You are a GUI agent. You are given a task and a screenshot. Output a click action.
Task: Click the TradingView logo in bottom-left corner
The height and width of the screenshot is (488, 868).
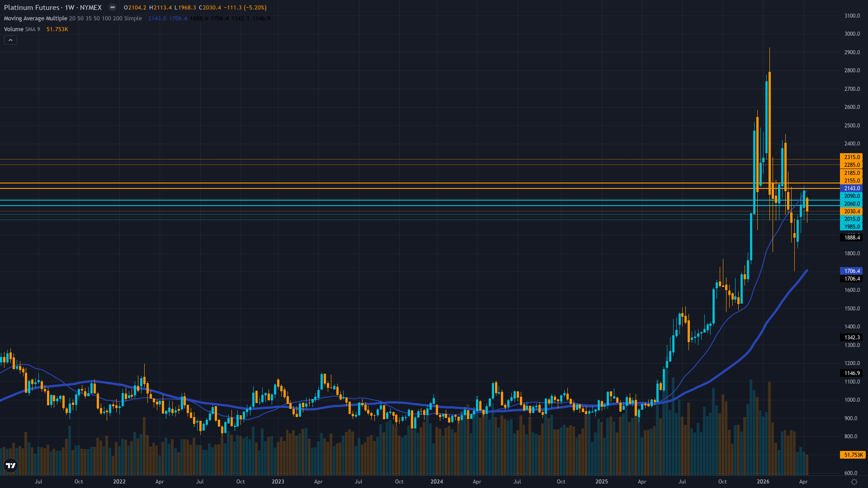tap(10, 465)
